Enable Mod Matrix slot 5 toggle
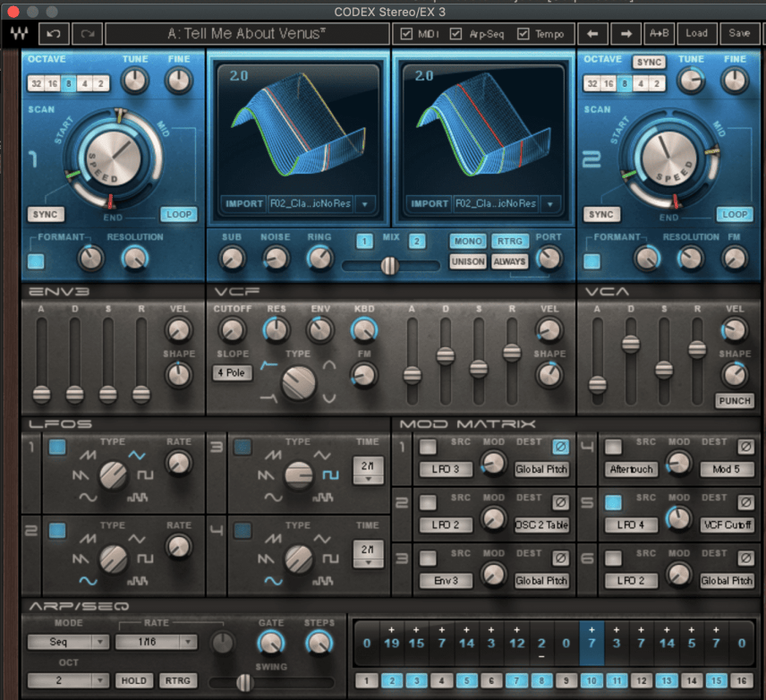Screen dimensions: 766x700 613,502
